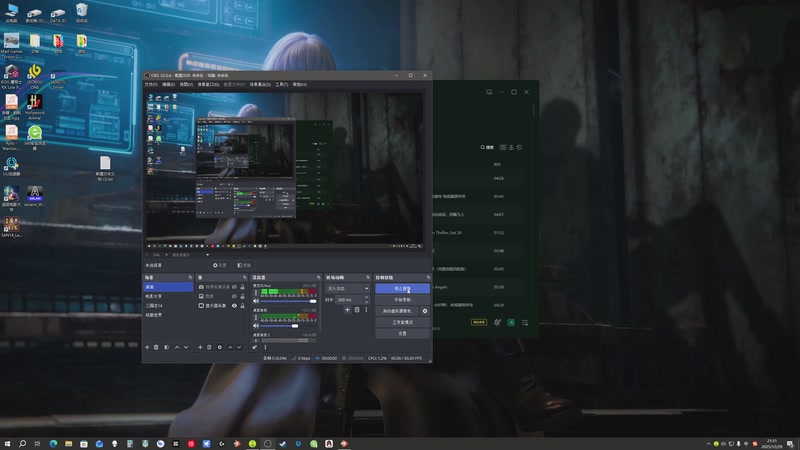Open the 停靠窗口(D) menu

click(x=208, y=84)
